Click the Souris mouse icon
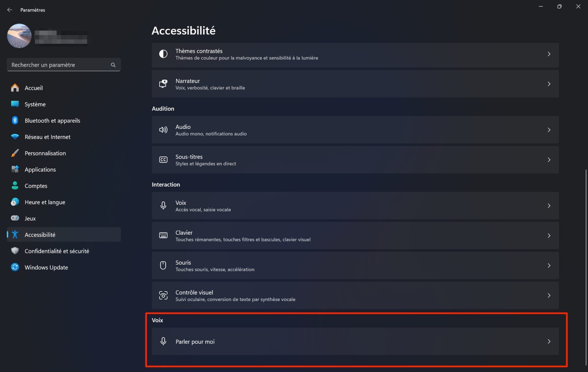 point(163,265)
